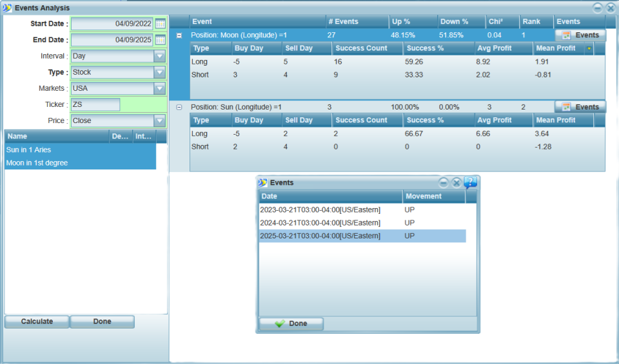
Task: Click the Movement column header in popup
Action: pyautogui.click(x=434, y=196)
